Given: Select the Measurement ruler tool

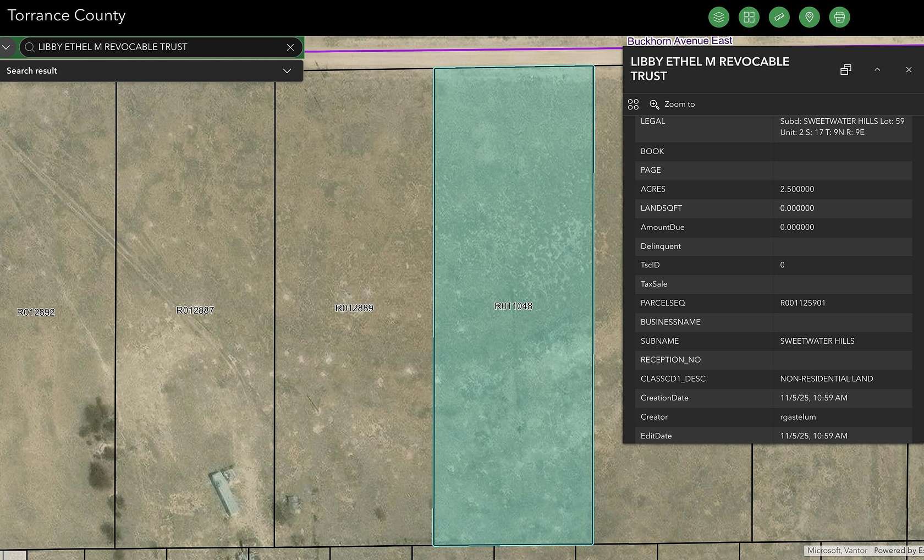Looking at the screenshot, I should point(779,17).
